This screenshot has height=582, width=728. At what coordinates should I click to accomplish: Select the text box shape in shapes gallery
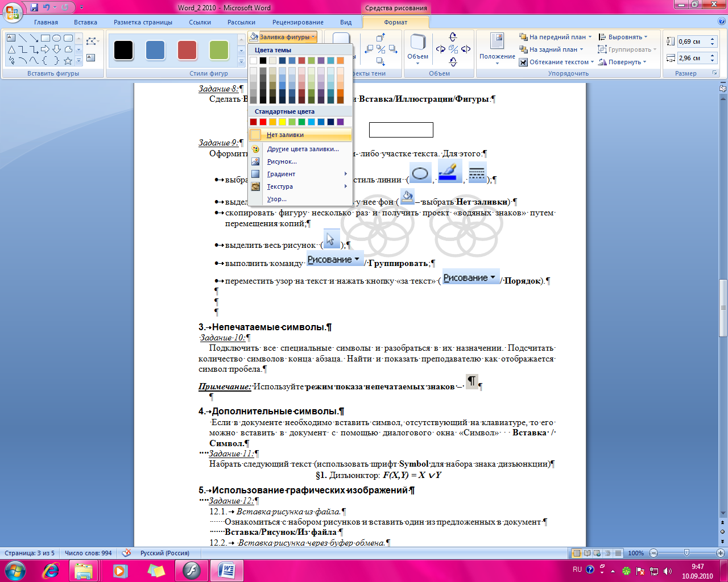tap(11, 38)
